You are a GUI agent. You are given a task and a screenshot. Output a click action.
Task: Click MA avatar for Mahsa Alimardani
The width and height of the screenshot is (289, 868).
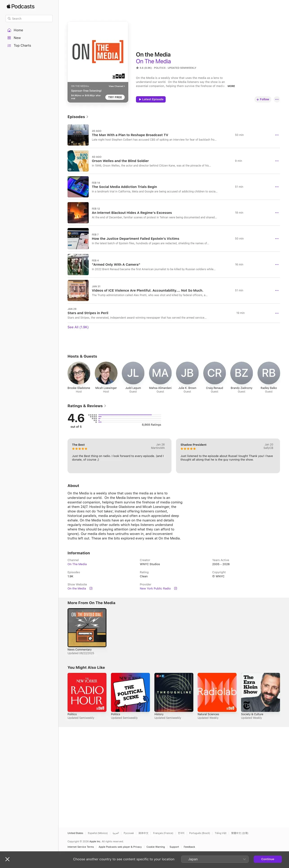click(160, 373)
